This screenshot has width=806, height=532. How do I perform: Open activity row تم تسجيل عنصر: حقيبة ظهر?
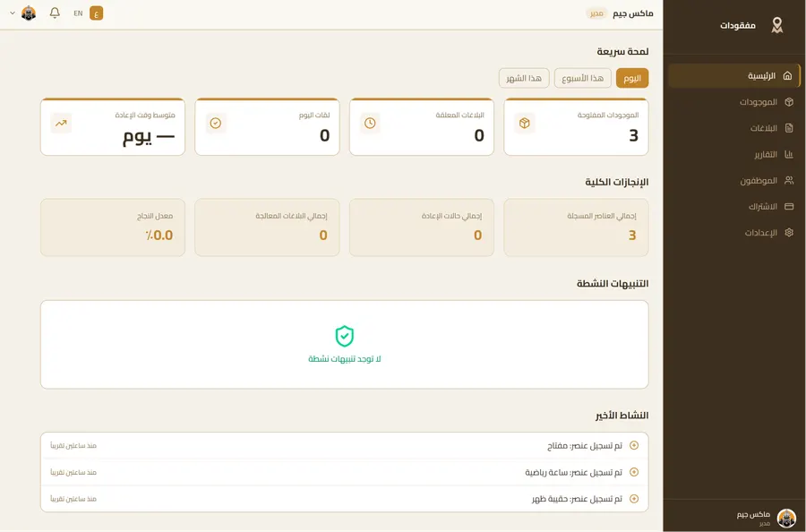pos(345,499)
